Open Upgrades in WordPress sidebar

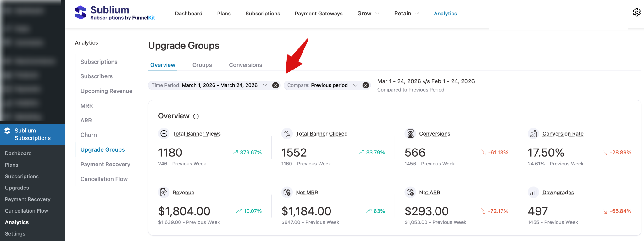17,188
